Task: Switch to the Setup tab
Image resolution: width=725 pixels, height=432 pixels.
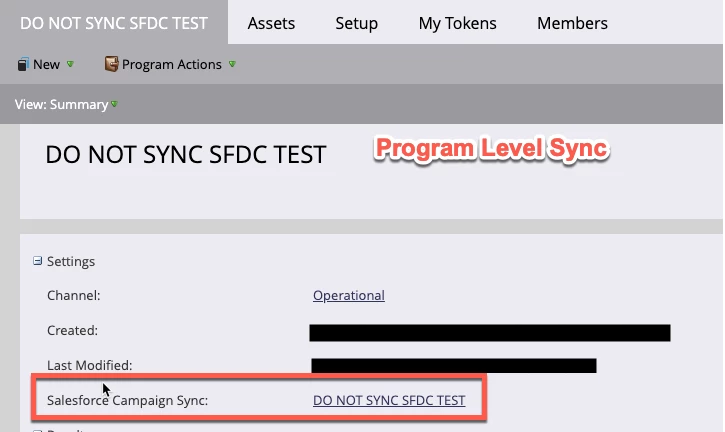Action: (356, 23)
